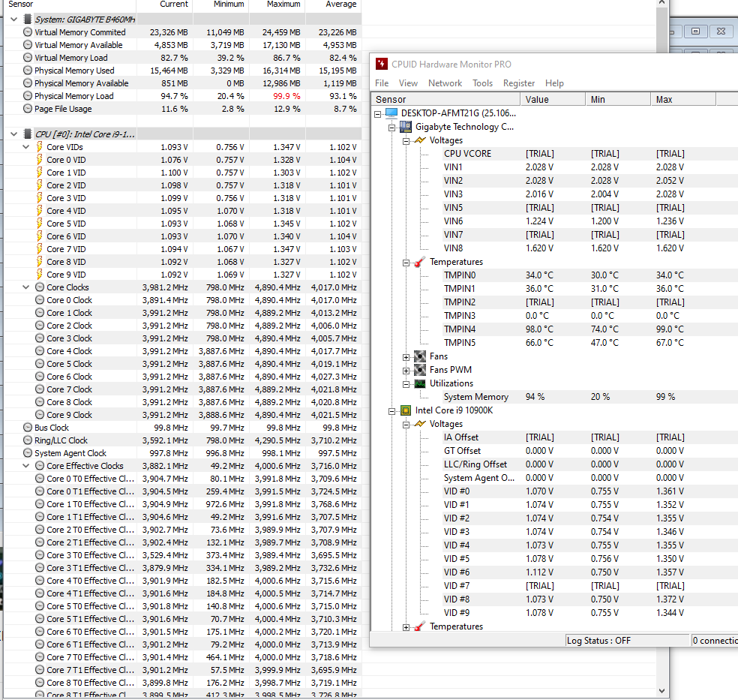This screenshot has height=700, width=738.
Task: Open the Tools menu
Action: click(482, 83)
